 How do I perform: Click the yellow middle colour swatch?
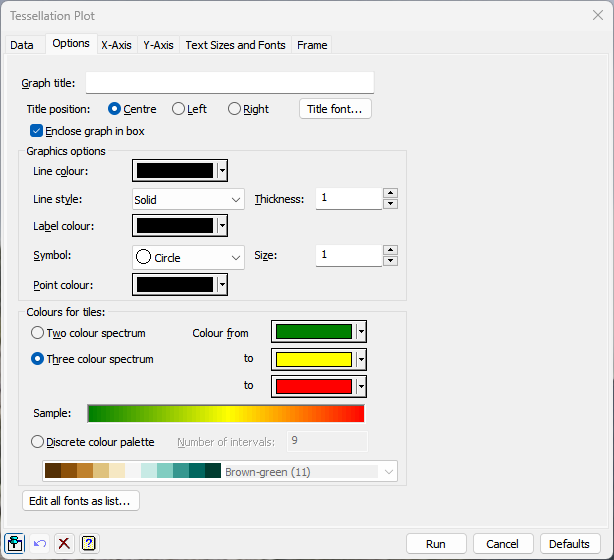pyautogui.click(x=314, y=359)
